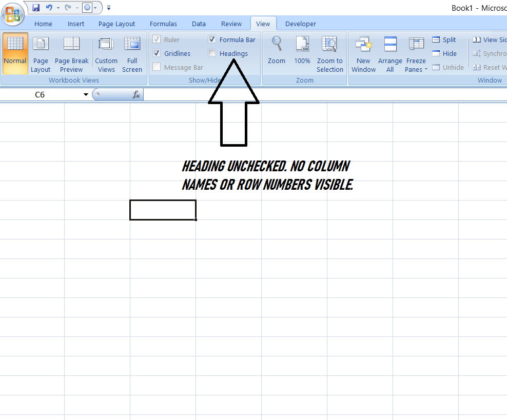Disable the Gridlines checkbox
Image resolution: width=507 pixels, height=420 pixels.
[x=157, y=53]
